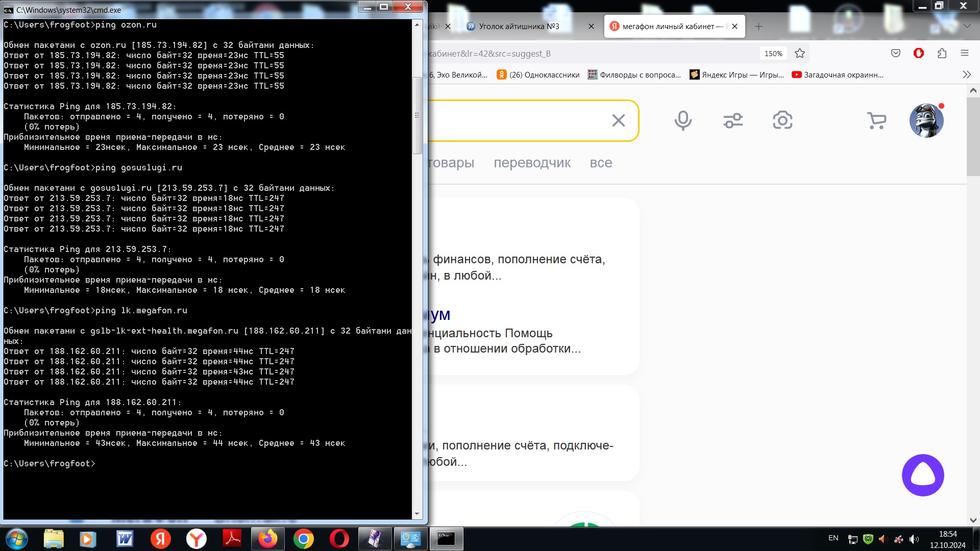
Task: Open Adobe Acrobat Reader from taskbar
Action: [232, 539]
